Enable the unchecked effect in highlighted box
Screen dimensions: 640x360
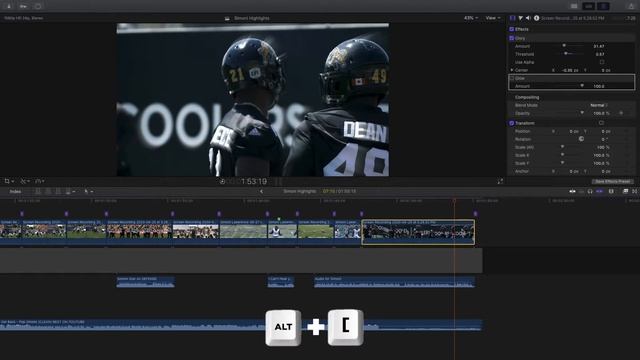(512, 78)
